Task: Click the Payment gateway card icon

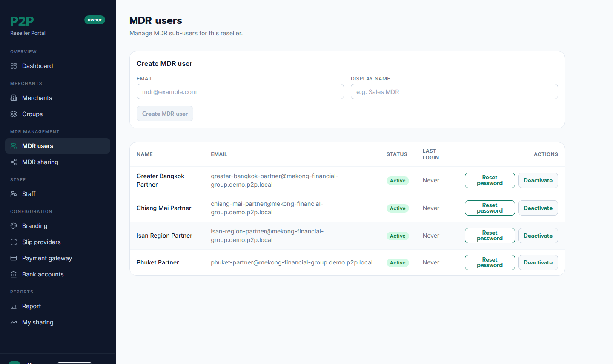Action: [x=14, y=258]
